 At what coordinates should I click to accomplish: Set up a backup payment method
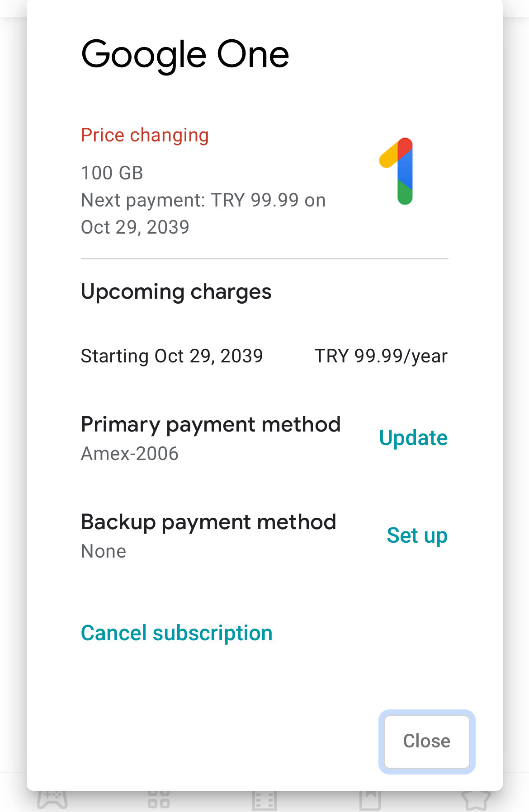417,535
